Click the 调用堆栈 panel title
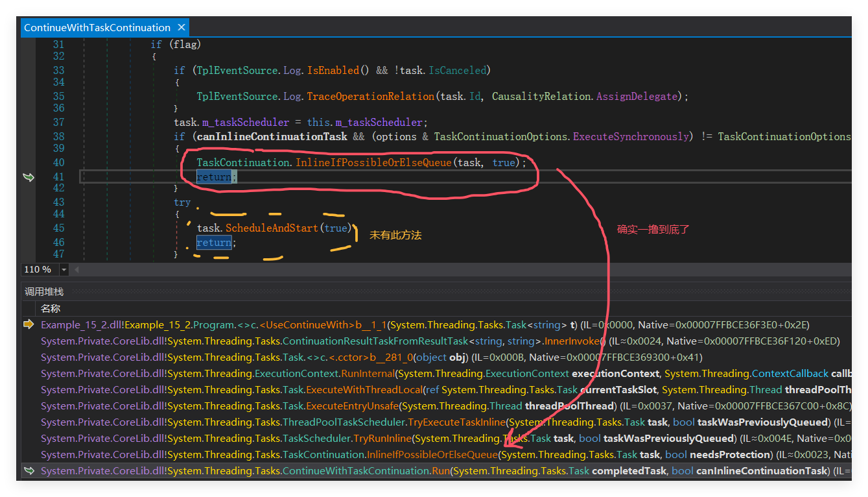 coord(44,292)
